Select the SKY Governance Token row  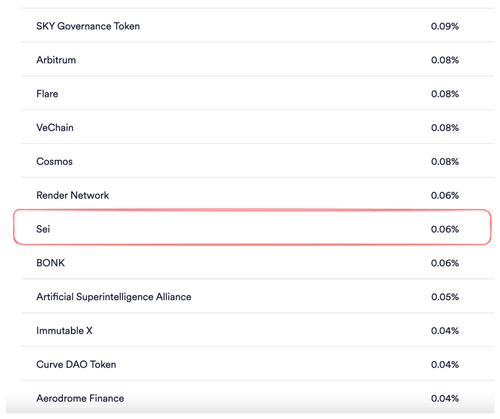tap(257, 26)
